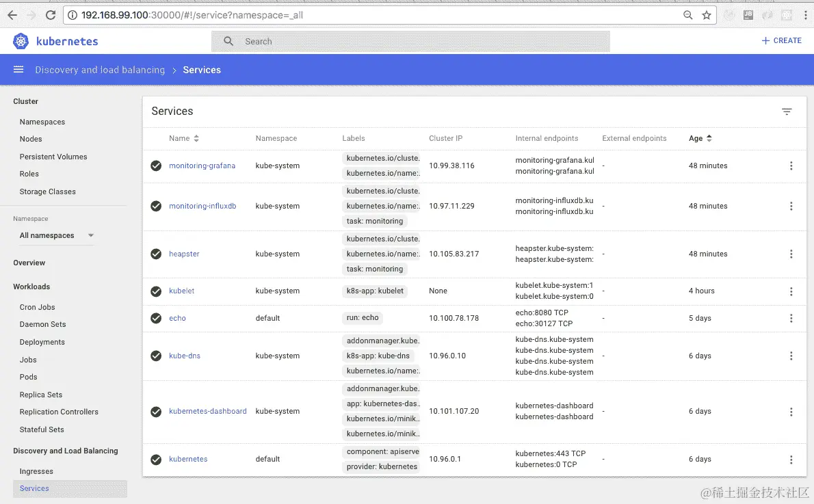Screen dimensions: 814x504
Task: Click status check icon for monitoring-influxdb
Action: (x=156, y=206)
